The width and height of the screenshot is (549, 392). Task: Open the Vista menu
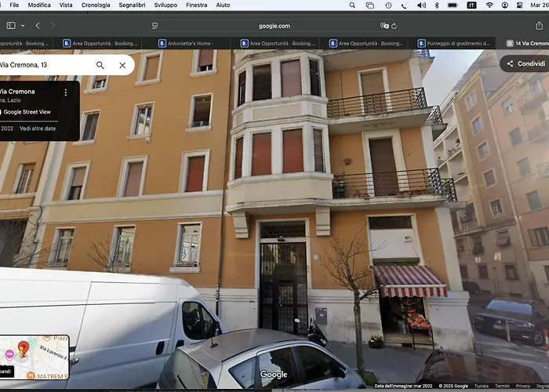(x=66, y=5)
